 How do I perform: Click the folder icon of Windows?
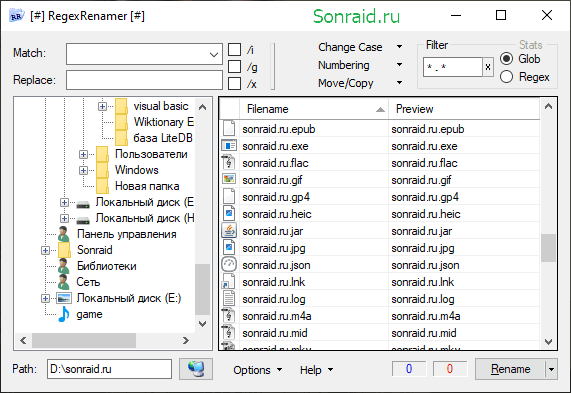click(x=102, y=170)
